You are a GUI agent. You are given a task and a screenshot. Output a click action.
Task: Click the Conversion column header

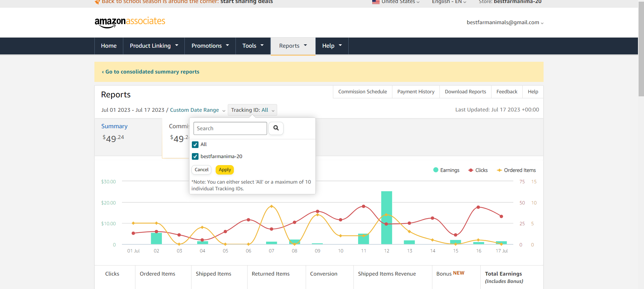click(x=324, y=274)
